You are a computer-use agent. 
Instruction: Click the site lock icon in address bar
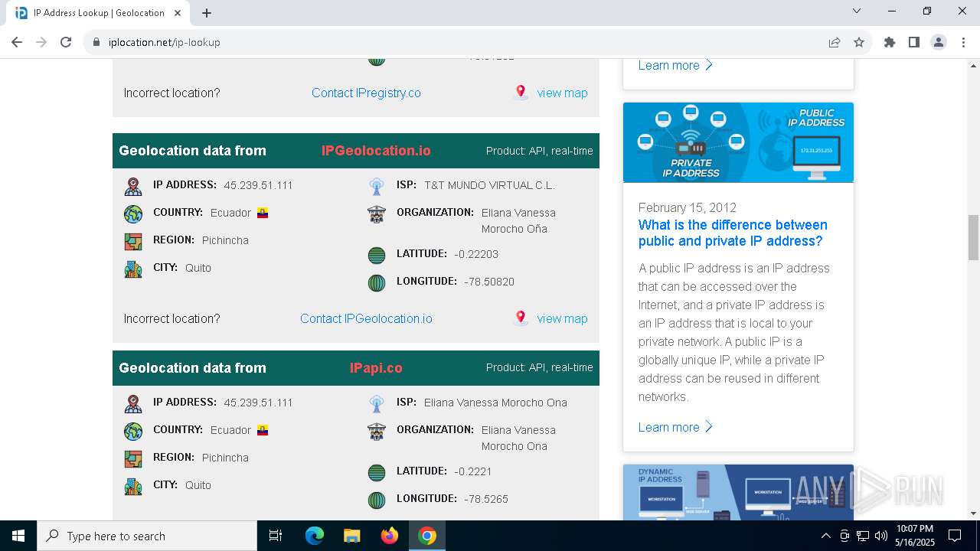click(96, 42)
